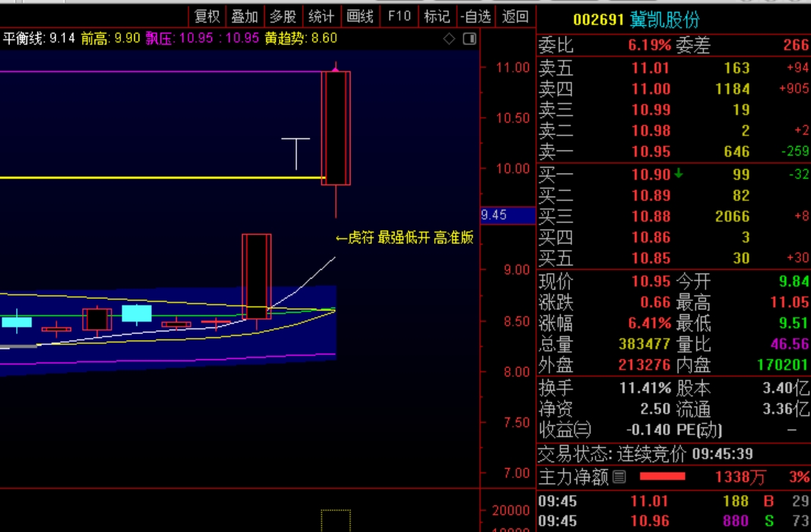The image size is (811, 532).
Task: Select 买四 price 10.86
Action: (650, 237)
